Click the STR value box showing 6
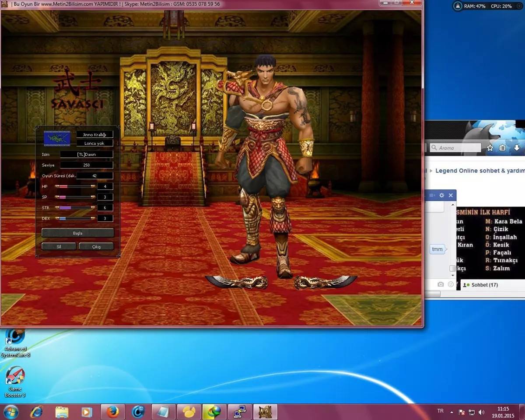 click(105, 207)
